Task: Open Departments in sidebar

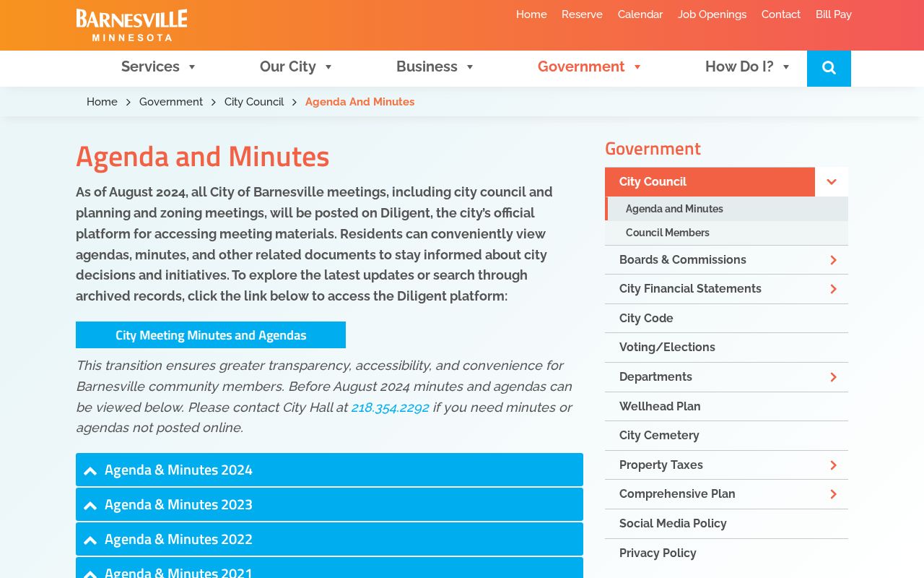Action: point(655,377)
